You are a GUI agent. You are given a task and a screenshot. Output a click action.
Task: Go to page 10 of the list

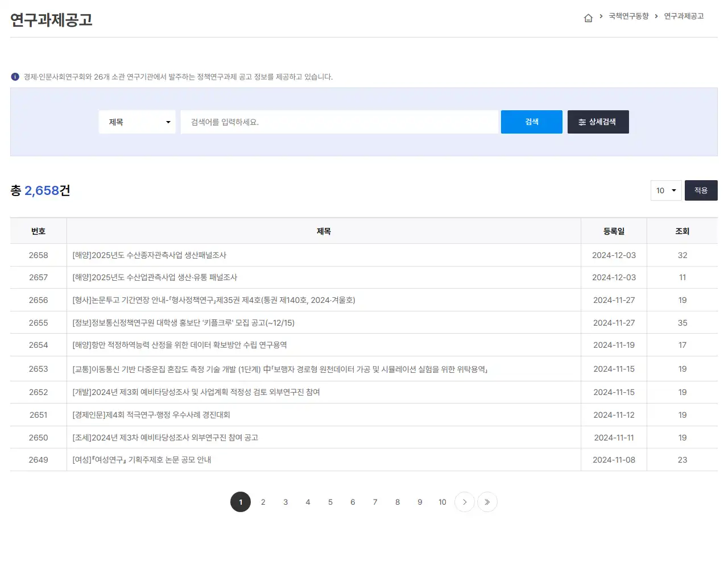click(x=442, y=502)
